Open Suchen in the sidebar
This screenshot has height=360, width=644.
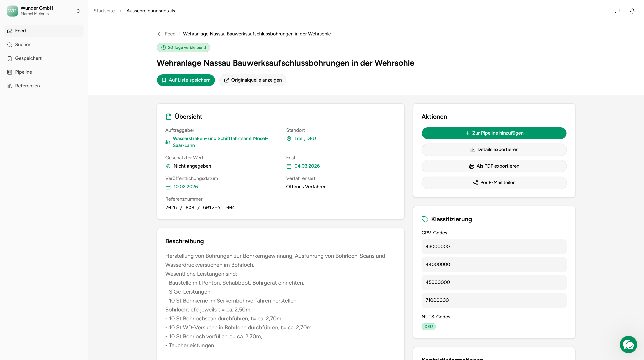click(x=23, y=44)
